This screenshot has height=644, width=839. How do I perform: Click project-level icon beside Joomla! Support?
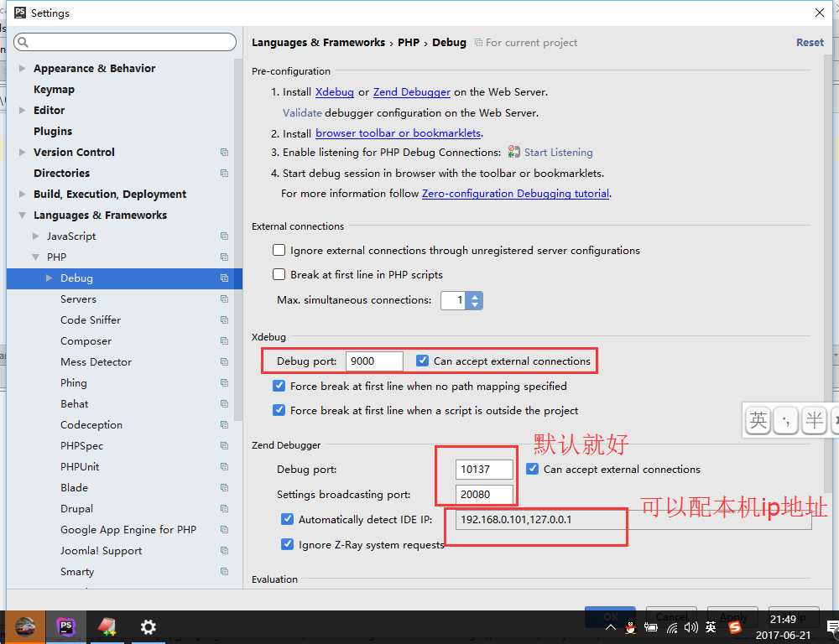pyautogui.click(x=224, y=550)
